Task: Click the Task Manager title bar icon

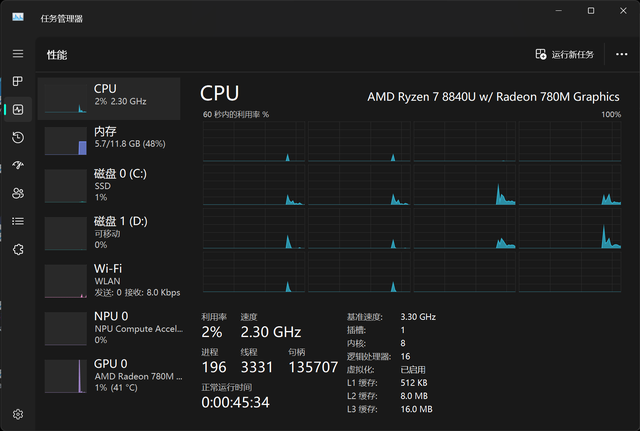Action: pos(18,17)
